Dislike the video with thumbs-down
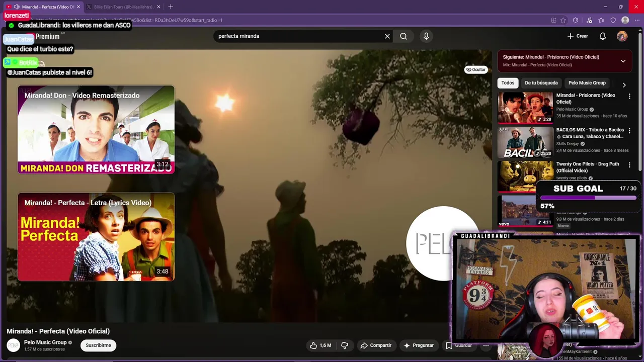 point(345,345)
